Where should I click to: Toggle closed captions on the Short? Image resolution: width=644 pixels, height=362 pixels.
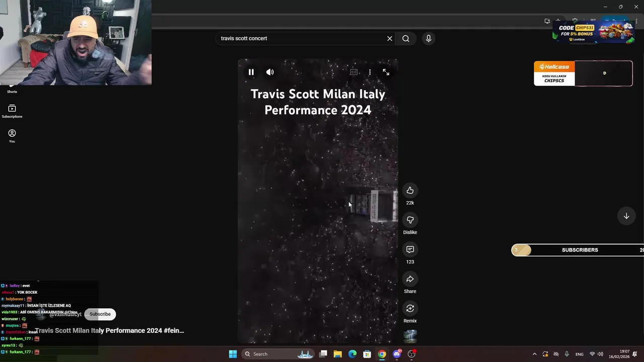coord(354,72)
